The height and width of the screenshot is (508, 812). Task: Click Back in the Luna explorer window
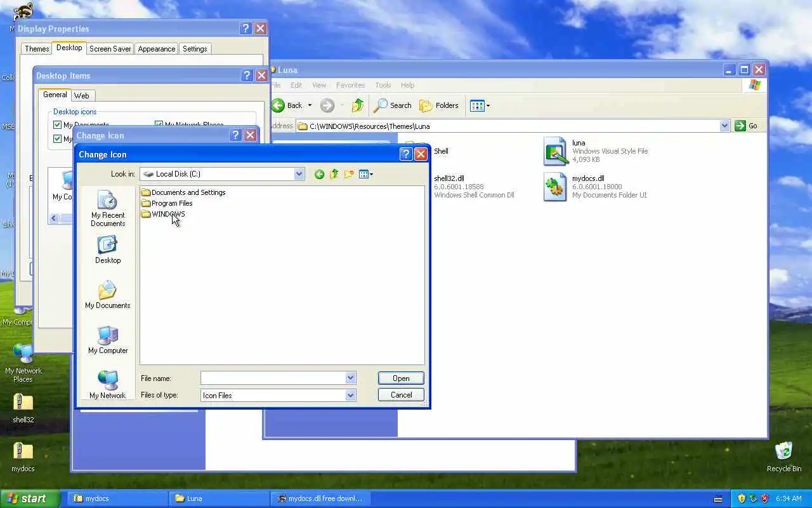pos(287,105)
